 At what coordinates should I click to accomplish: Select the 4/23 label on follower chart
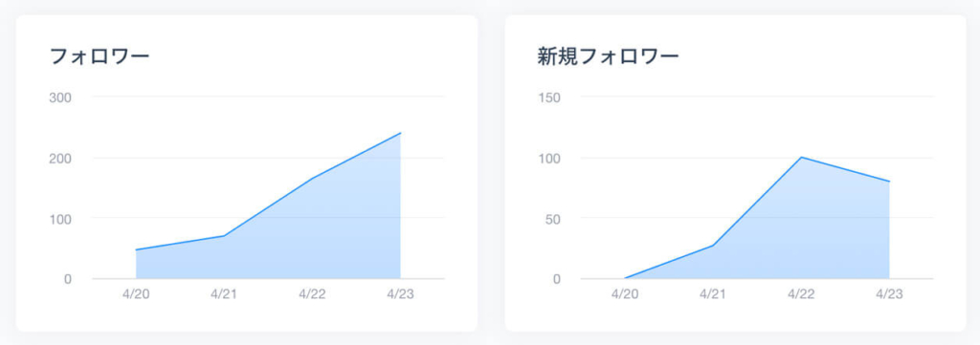click(400, 294)
